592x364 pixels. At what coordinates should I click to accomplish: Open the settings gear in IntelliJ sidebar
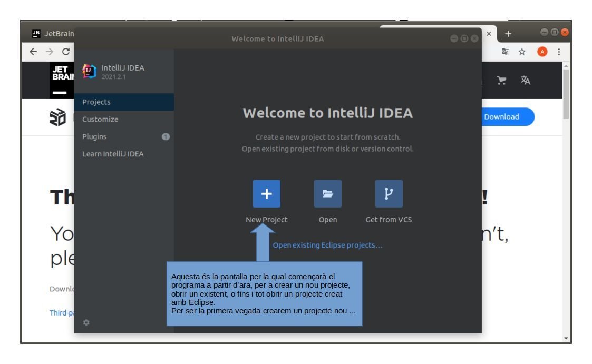click(x=86, y=322)
